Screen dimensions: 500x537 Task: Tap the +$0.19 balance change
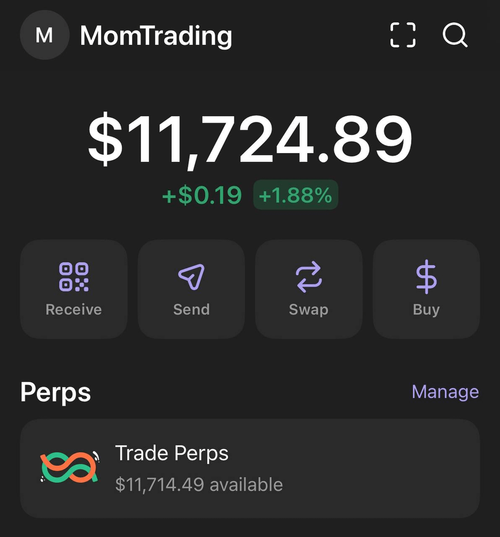(x=202, y=195)
